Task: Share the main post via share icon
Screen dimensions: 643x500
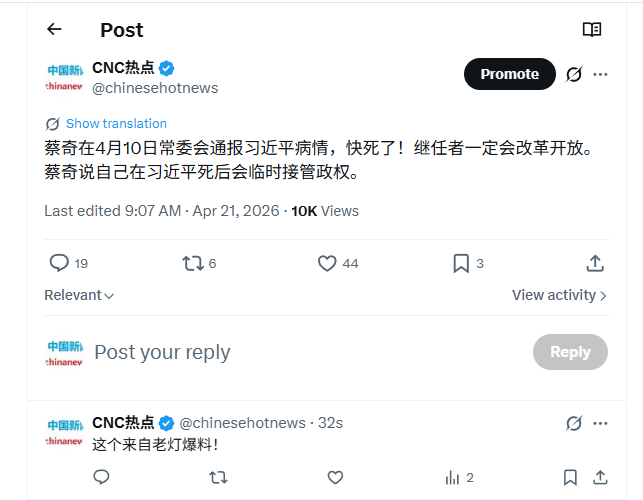Action: pos(595,263)
